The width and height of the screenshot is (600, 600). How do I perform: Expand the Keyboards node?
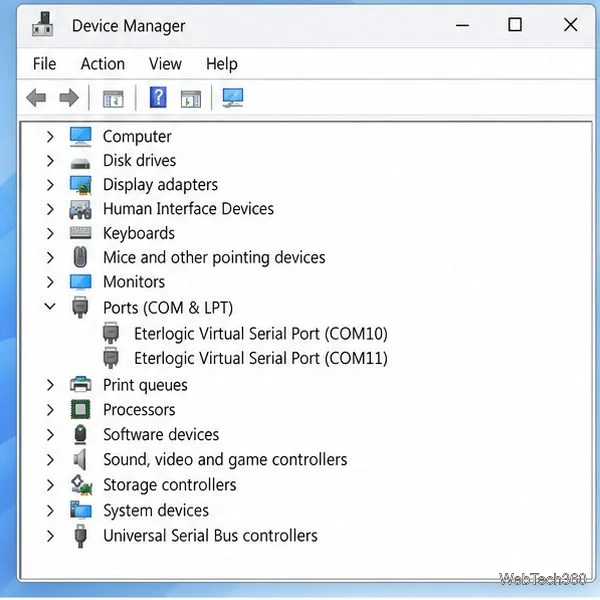coord(50,233)
